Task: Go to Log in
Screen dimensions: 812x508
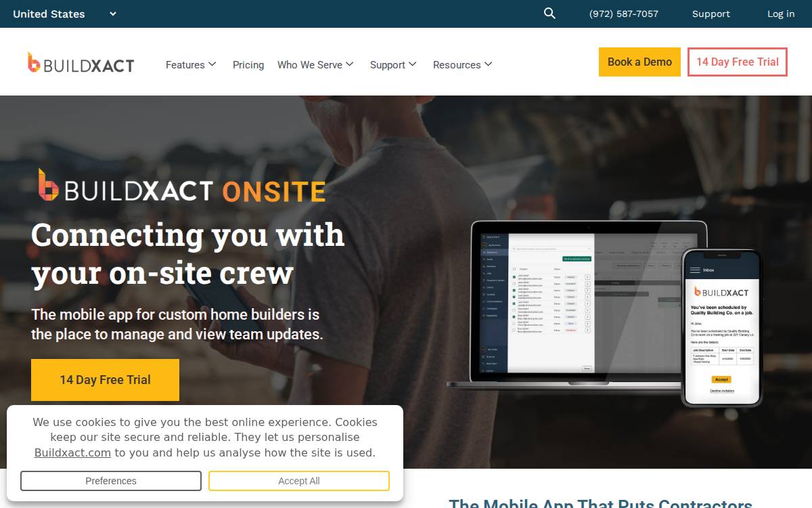Action: tap(781, 14)
